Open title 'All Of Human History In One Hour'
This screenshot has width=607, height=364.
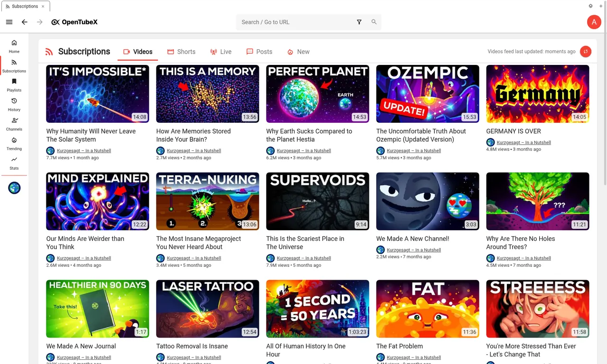tap(306, 350)
